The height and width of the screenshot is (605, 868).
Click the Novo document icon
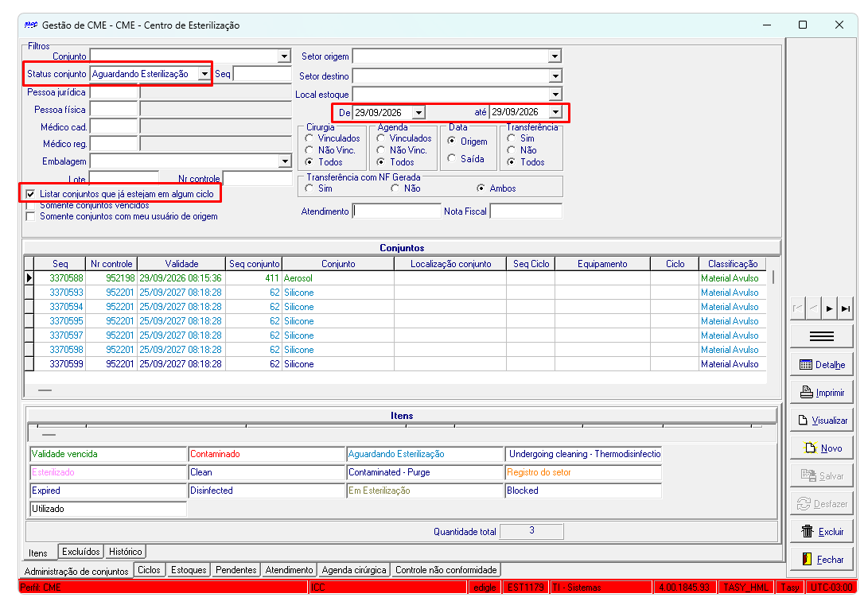pyautogui.click(x=811, y=448)
